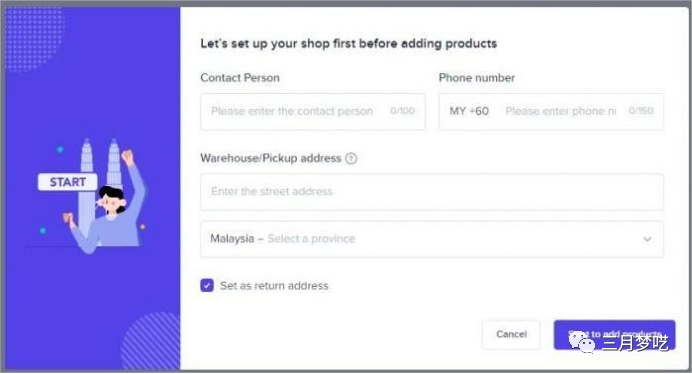The image size is (692, 374).
Task: Click the START sign in the illustration
Action: 68,182
